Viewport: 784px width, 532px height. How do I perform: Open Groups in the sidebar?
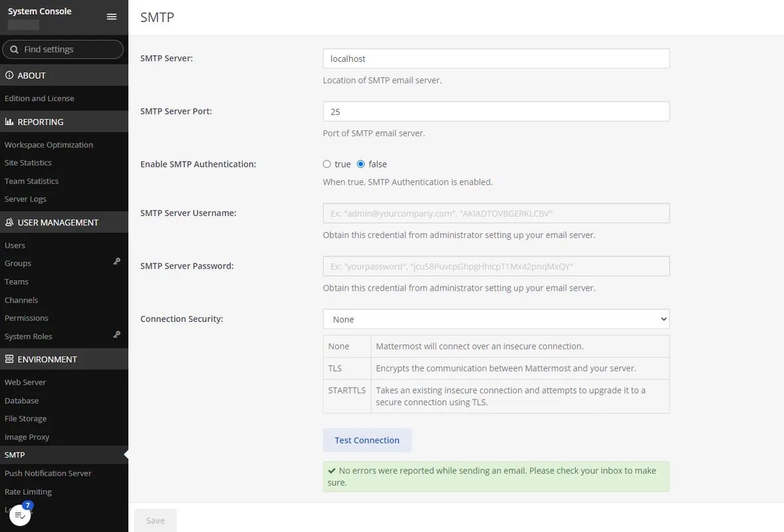18,263
